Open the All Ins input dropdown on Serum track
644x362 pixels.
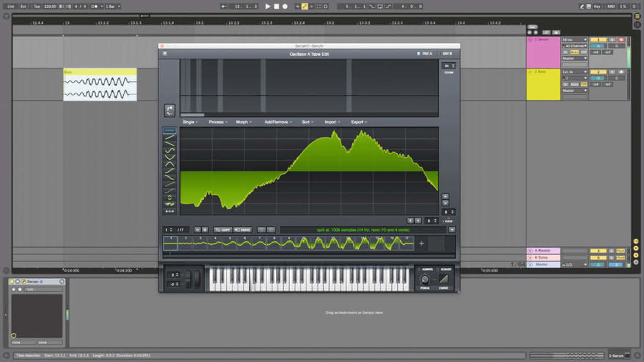575,40
